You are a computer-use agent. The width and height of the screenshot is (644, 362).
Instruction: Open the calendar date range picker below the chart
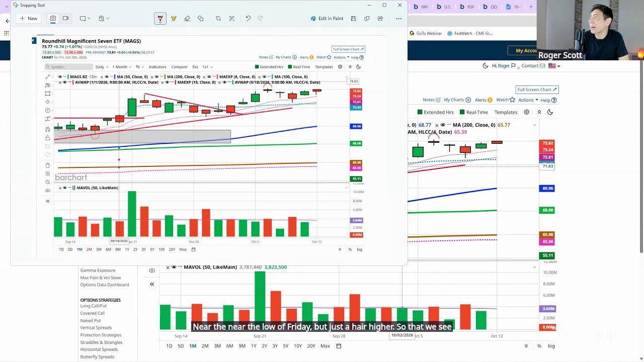click(339, 346)
